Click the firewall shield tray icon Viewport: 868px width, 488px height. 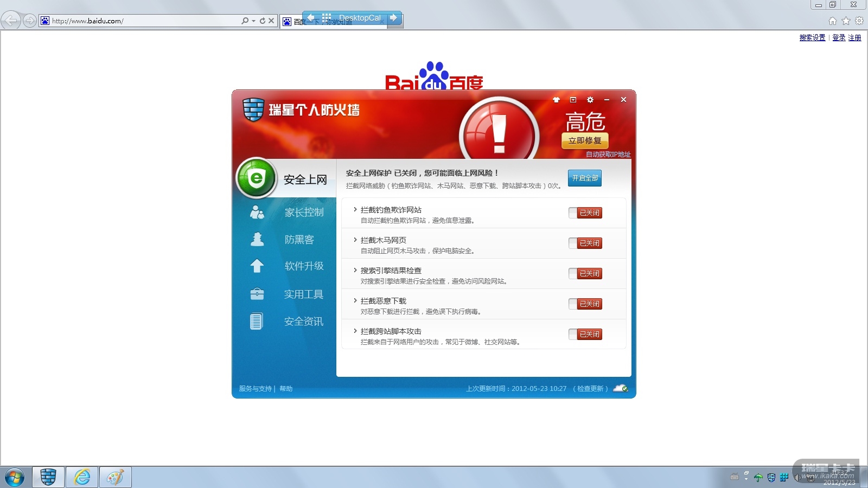[771, 477]
